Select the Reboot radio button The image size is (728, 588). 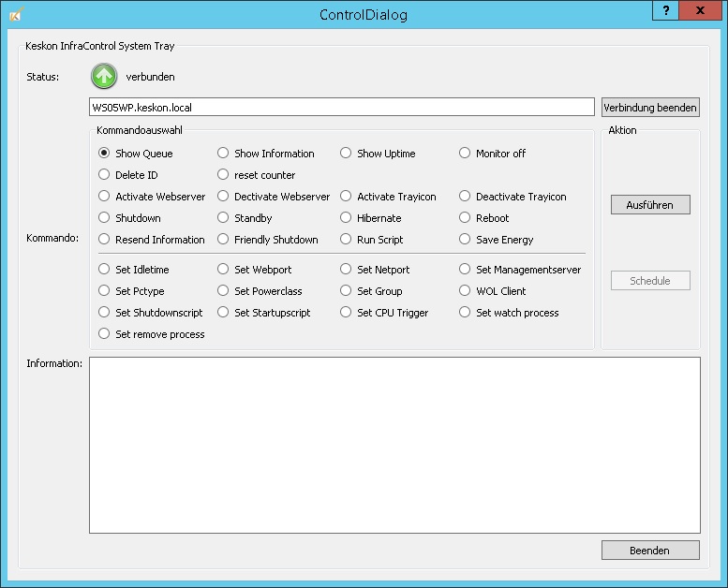[465, 218]
